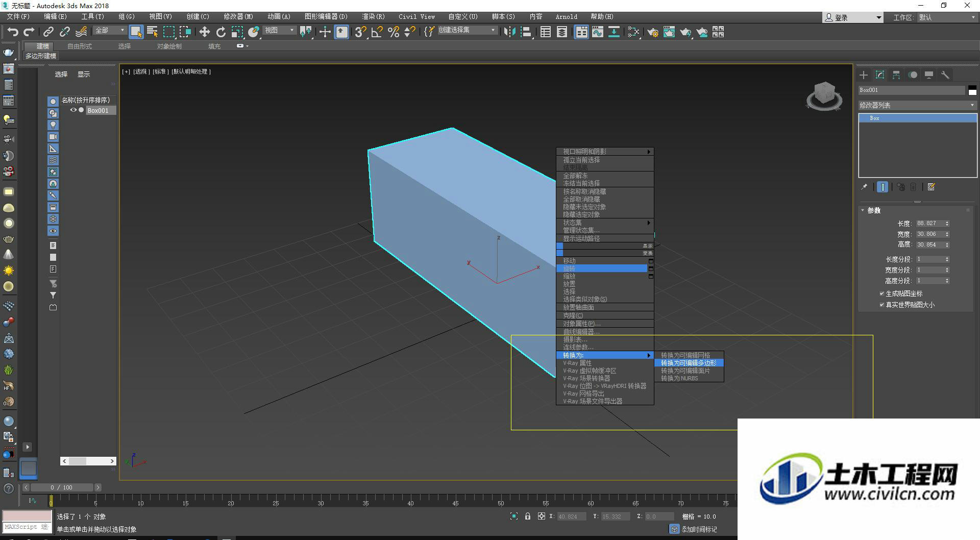The image size is (980, 540).
Task: Click the 选择 menu in Scene Explorer
Action: point(61,75)
